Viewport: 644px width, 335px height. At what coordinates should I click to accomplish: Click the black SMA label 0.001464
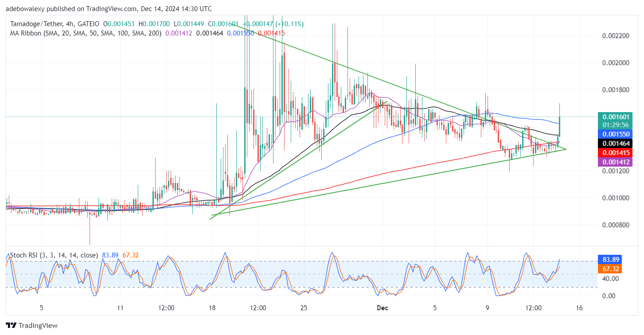click(615, 144)
